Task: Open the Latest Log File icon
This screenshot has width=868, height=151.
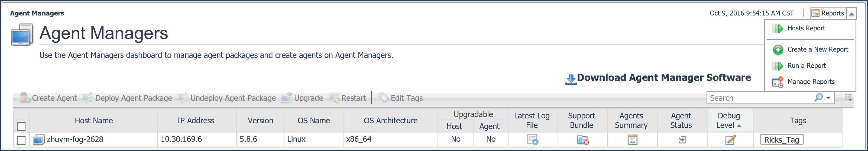Action: click(533, 140)
